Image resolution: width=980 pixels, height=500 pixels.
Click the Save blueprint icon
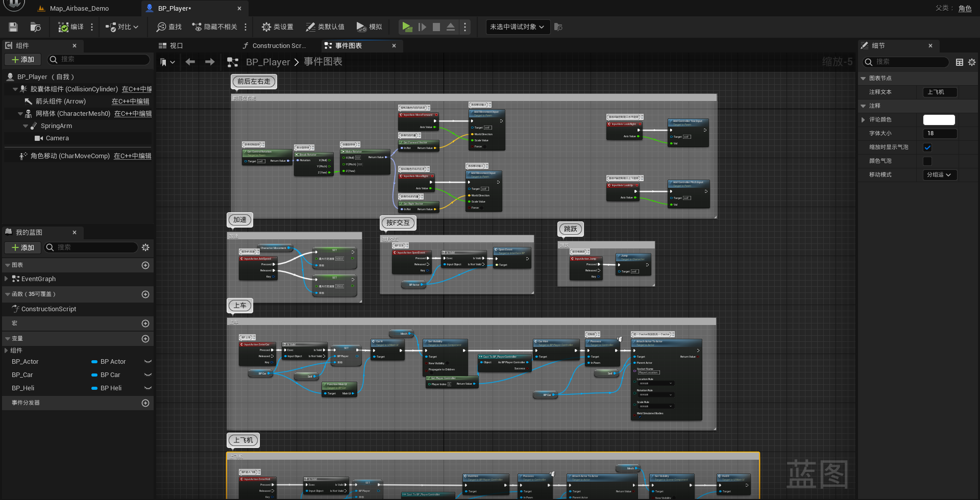pos(13,27)
